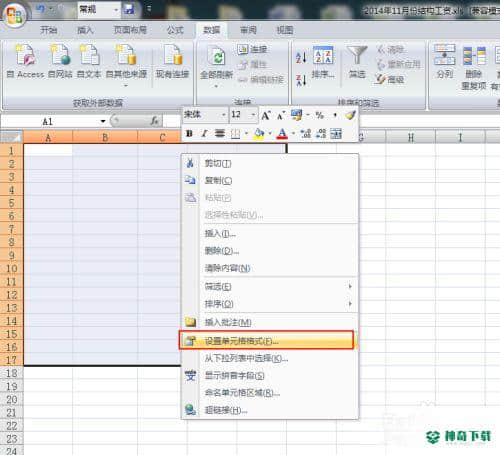
Task: Open font color dropdown arrow
Action: point(293,134)
